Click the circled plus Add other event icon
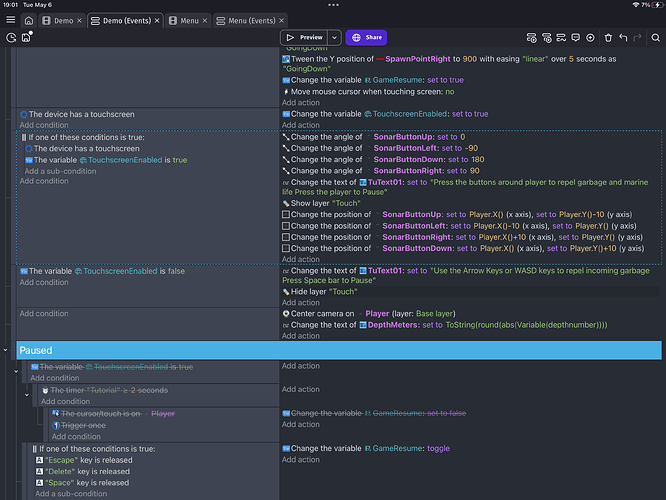The width and height of the screenshot is (666, 500). (x=590, y=38)
